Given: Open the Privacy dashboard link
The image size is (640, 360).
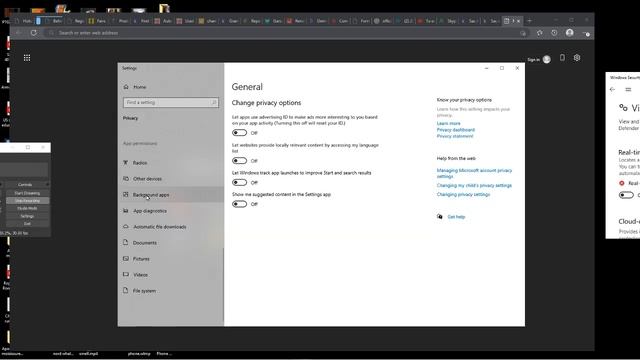Looking at the screenshot, I should [x=456, y=130].
